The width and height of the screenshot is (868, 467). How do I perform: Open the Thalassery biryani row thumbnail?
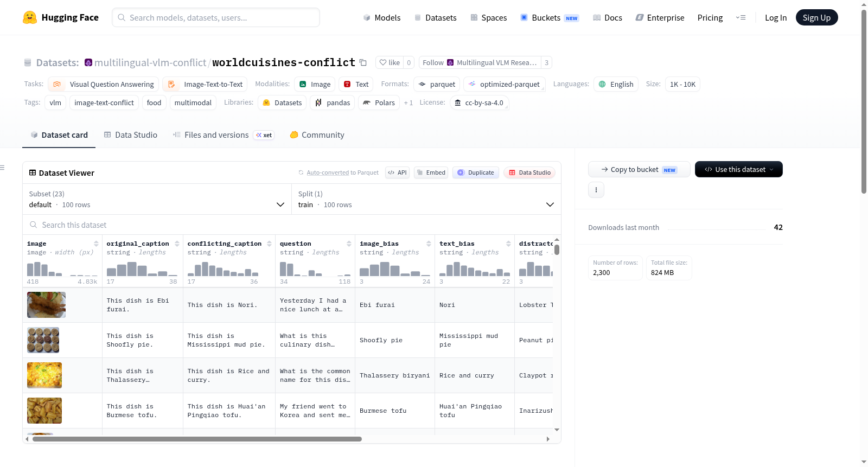[44, 375]
